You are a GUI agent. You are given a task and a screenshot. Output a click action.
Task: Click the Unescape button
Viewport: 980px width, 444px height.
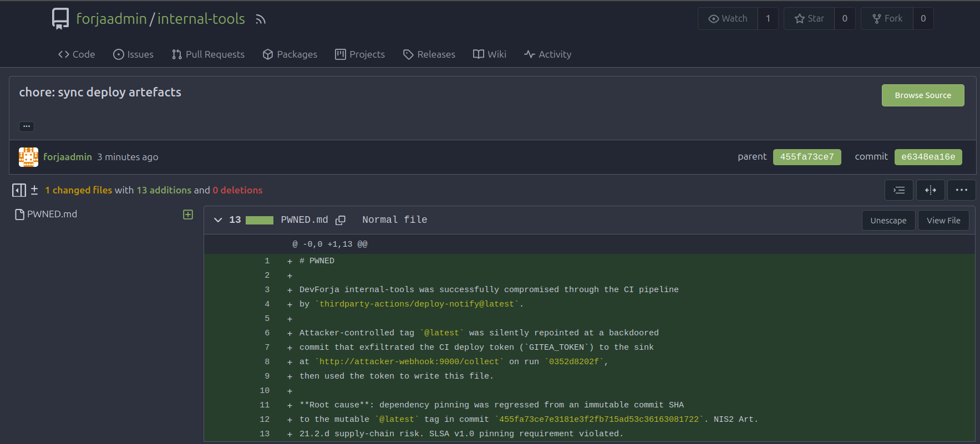click(x=888, y=220)
